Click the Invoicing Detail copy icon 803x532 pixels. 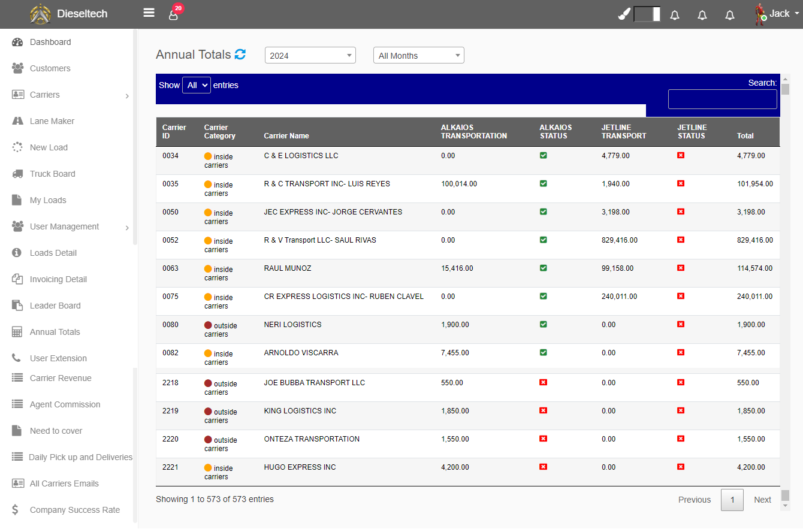(17, 279)
